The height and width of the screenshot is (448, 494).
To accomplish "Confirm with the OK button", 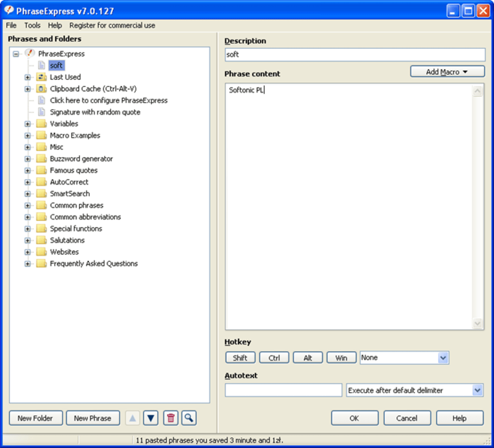I will (x=355, y=418).
